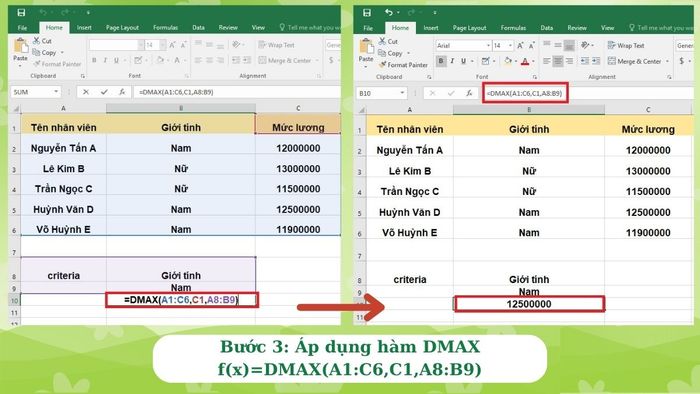Select row 5 header in left Excel window
The width and height of the screenshot is (700, 394).
tap(14, 210)
